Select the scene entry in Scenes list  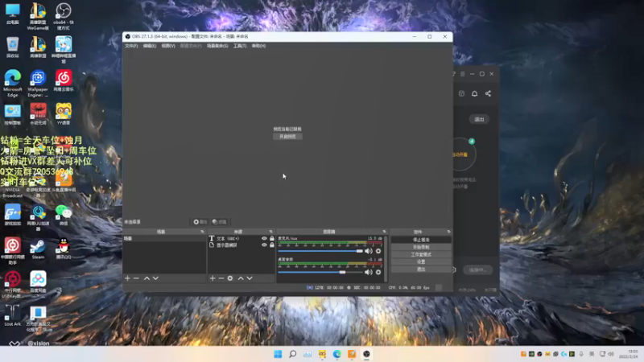point(164,238)
